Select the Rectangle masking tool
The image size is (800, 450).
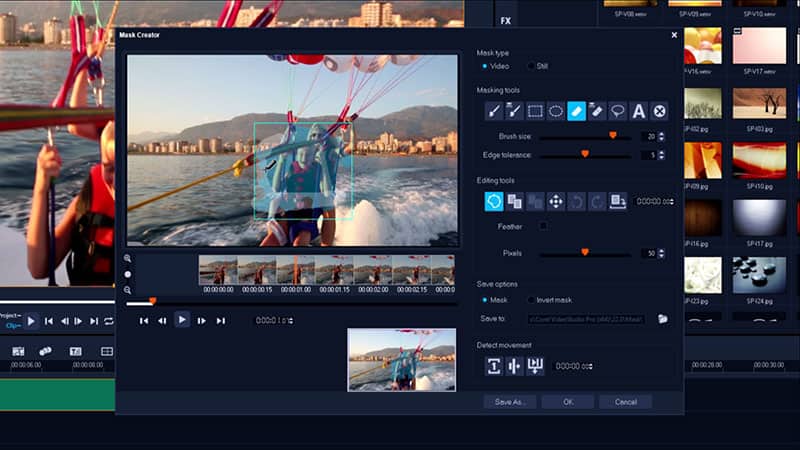pos(535,111)
